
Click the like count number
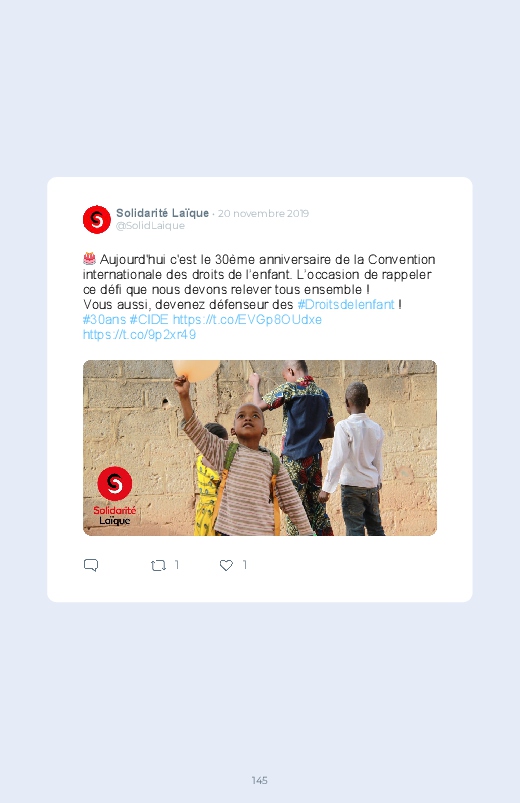(x=245, y=565)
